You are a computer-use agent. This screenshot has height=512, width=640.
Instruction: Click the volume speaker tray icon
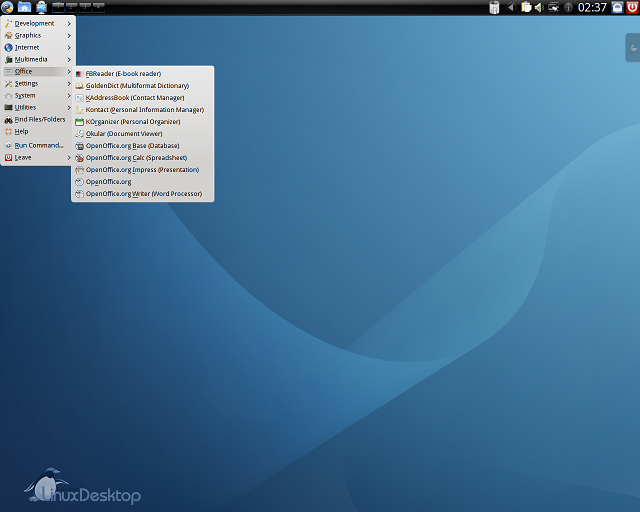pyautogui.click(x=539, y=7)
